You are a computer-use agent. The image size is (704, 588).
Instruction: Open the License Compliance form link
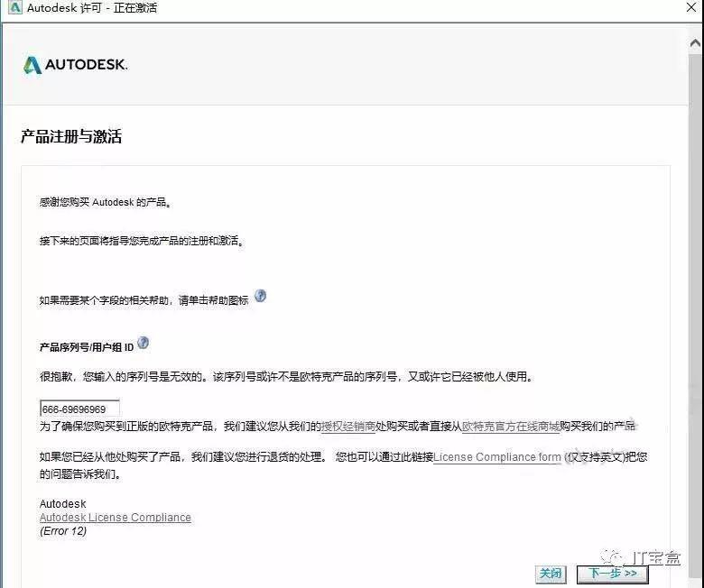click(497, 457)
